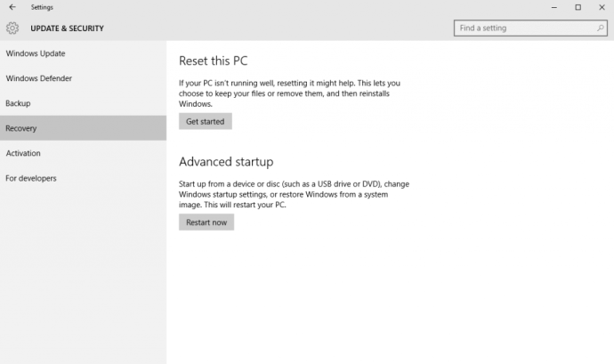
Task: Select the Recovery sidebar item
Action: click(x=21, y=128)
